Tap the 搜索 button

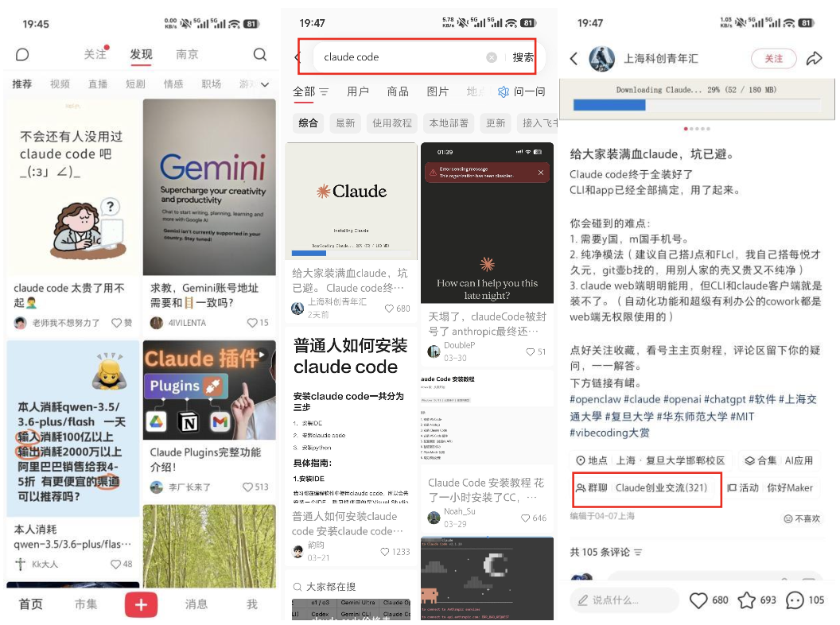point(523,57)
